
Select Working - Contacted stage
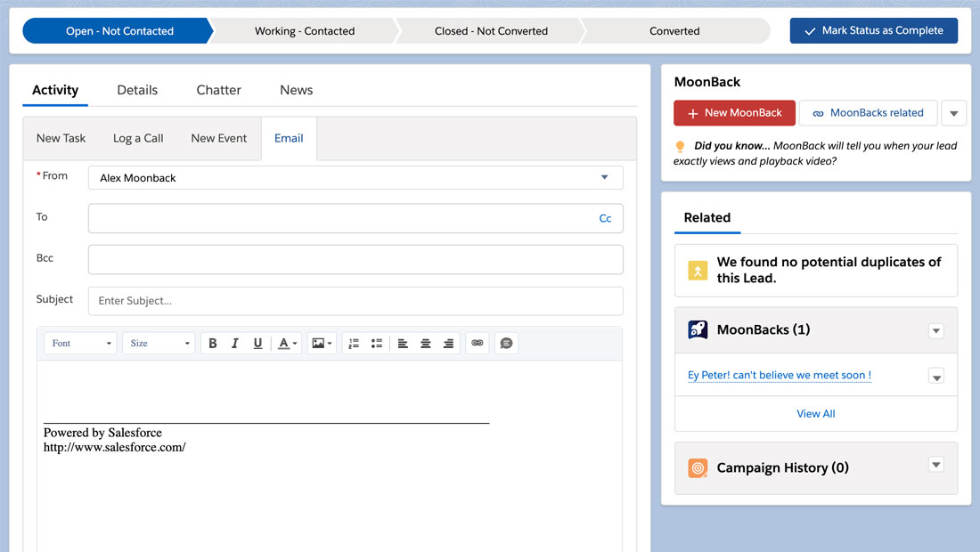[305, 30]
